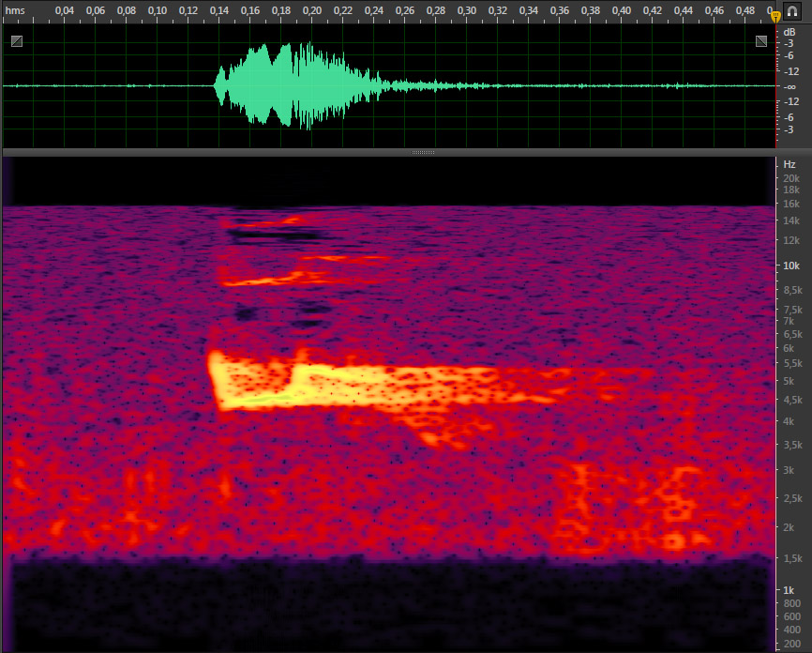Click the dotted divider handle above the spectrogram
This screenshot has height=653, width=812.
pyautogui.click(x=423, y=152)
